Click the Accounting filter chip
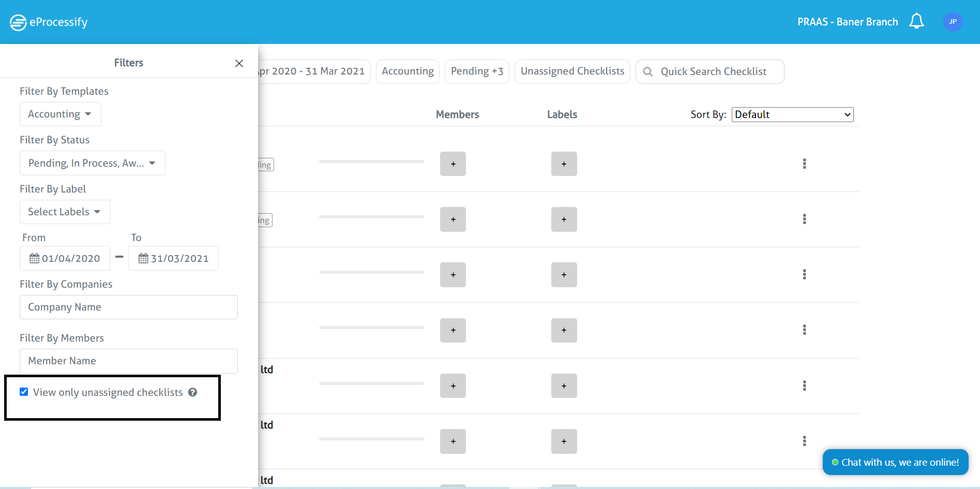 [408, 71]
